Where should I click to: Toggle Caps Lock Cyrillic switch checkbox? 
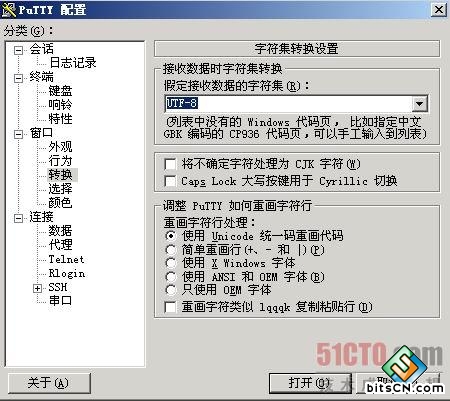click(x=170, y=181)
